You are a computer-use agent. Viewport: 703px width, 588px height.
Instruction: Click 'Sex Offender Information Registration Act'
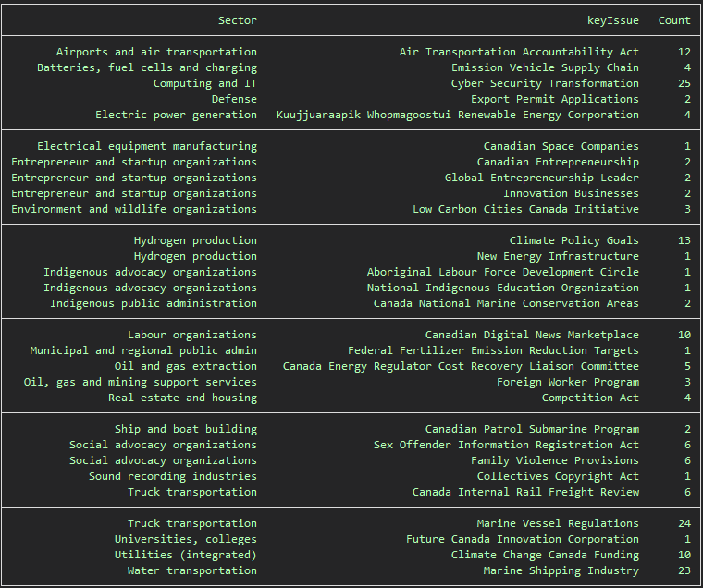506,444
